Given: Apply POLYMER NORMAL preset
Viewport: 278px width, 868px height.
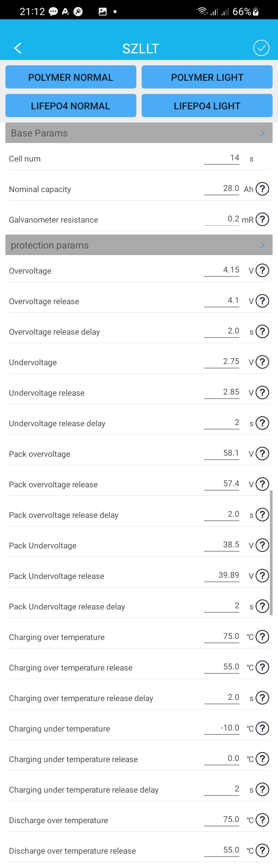Looking at the screenshot, I should pos(71,77).
